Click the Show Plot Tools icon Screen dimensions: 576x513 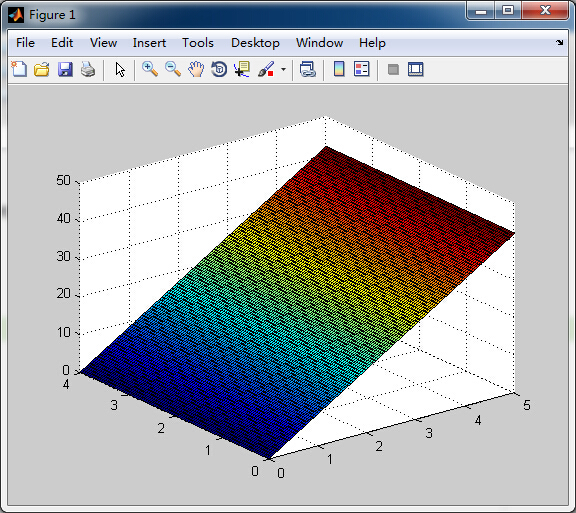[x=415, y=69]
